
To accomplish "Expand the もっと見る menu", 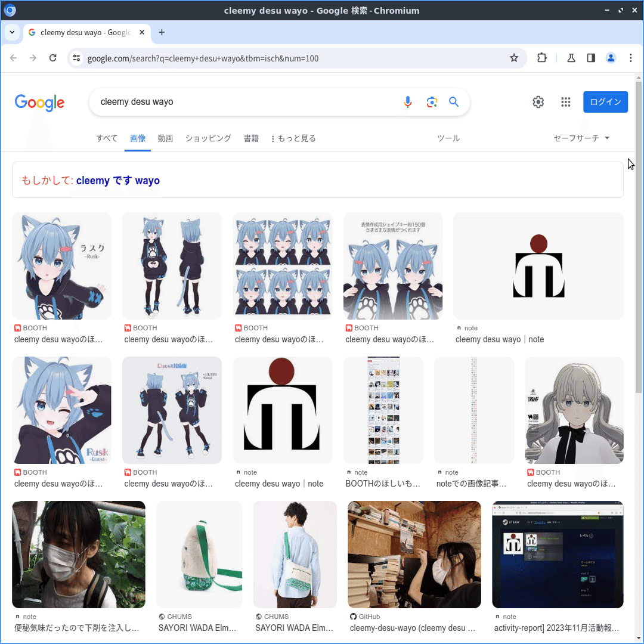I will point(293,138).
